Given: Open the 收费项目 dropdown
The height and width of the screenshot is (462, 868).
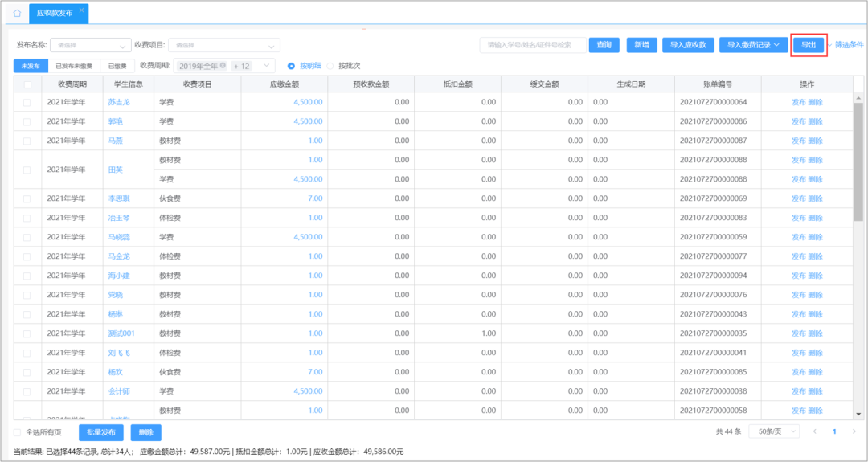Looking at the screenshot, I should pos(223,45).
